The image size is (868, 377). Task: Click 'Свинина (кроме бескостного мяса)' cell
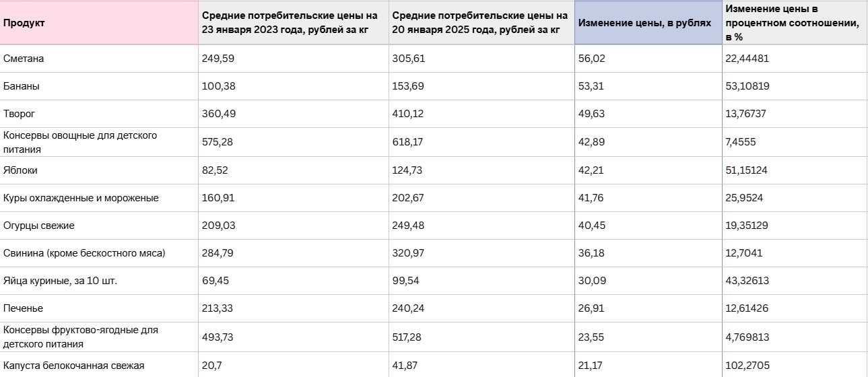click(84, 253)
